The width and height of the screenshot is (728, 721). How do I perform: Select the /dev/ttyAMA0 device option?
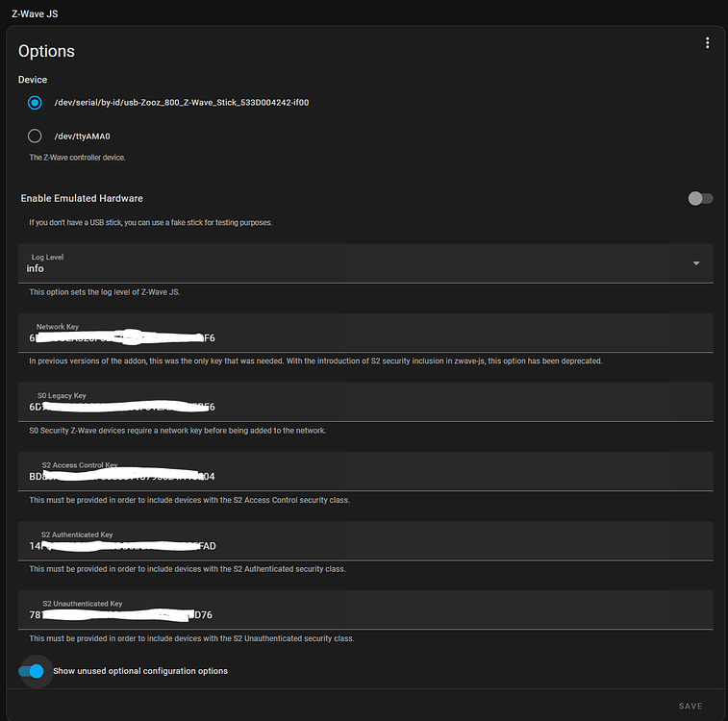coord(36,136)
